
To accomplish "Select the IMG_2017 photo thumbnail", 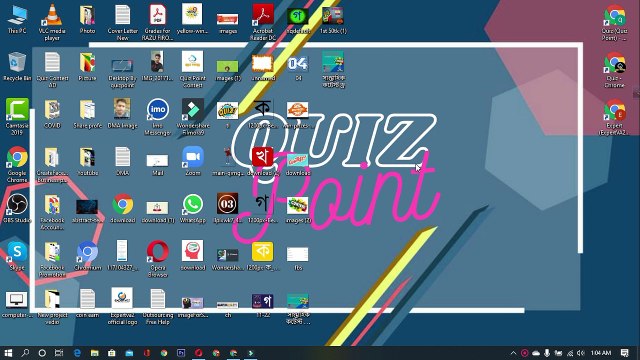I will click(x=158, y=67).
